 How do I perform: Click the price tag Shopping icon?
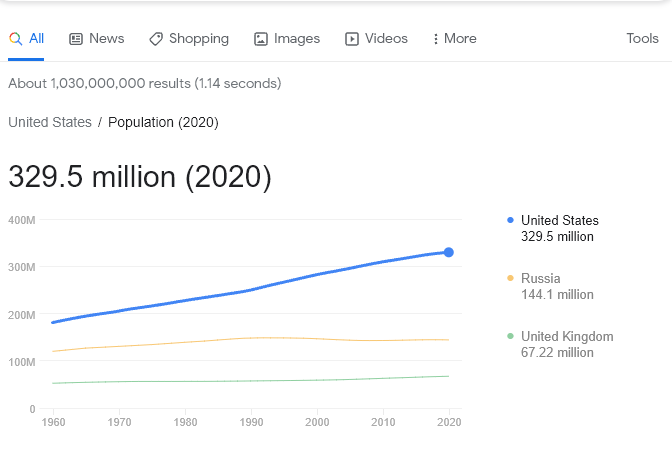pyautogui.click(x=156, y=39)
